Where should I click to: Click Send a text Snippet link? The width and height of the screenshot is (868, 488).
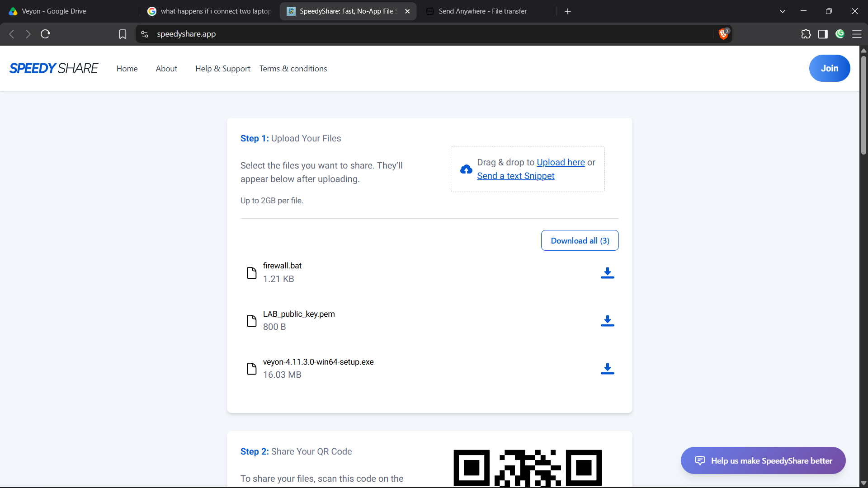click(515, 176)
